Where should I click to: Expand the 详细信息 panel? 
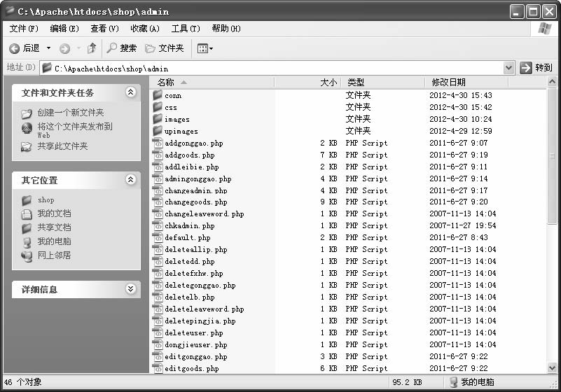130,288
